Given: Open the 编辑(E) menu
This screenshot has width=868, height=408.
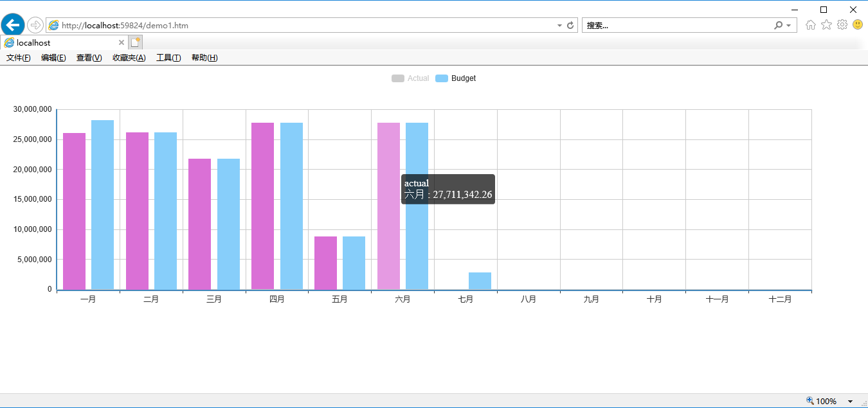Looking at the screenshot, I should pos(53,58).
